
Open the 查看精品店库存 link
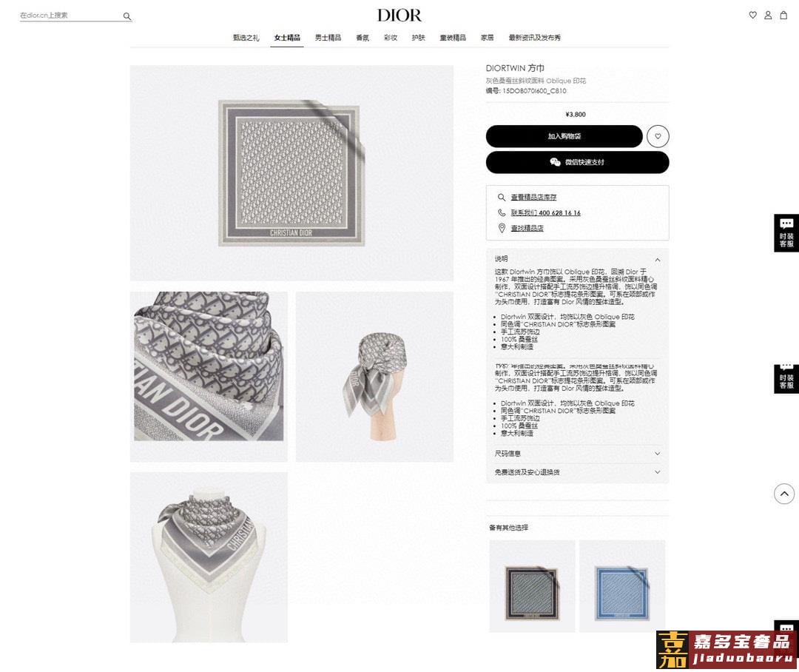click(x=533, y=198)
